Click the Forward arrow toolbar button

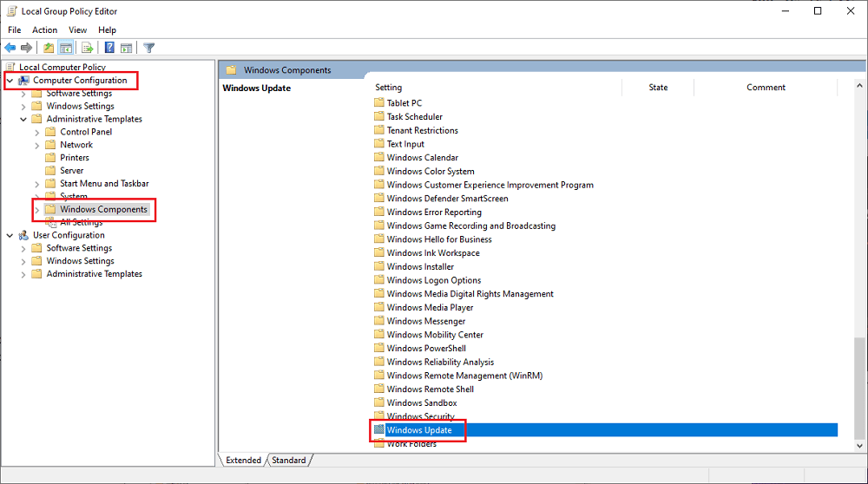[x=26, y=48]
